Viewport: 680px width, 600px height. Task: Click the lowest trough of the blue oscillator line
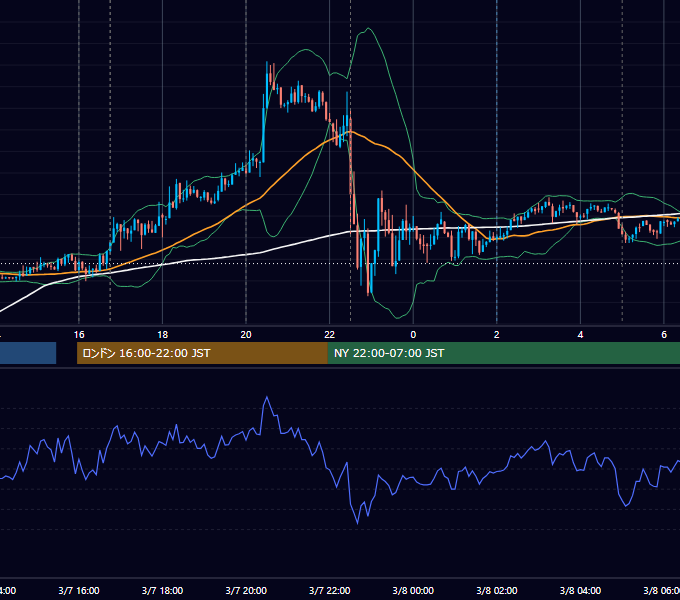pyautogui.click(x=357, y=523)
